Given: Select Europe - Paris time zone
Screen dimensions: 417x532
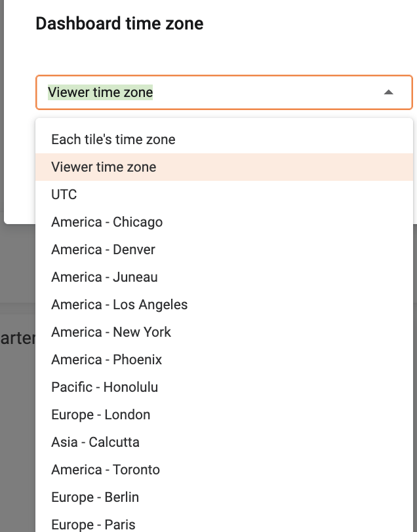Looking at the screenshot, I should 93,524.
